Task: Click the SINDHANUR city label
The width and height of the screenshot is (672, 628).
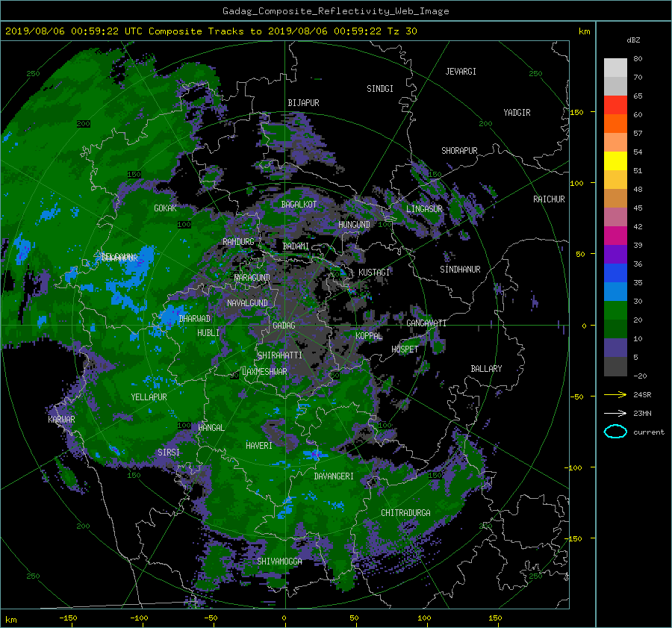Action: pyautogui.click(x=460, y=270)
